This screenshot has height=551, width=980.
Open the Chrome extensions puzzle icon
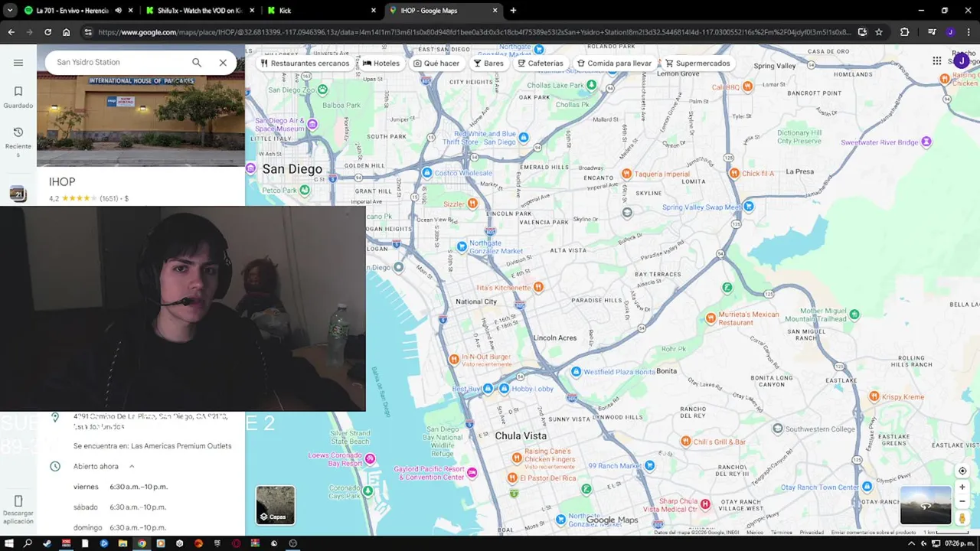(x=905, y=32)
